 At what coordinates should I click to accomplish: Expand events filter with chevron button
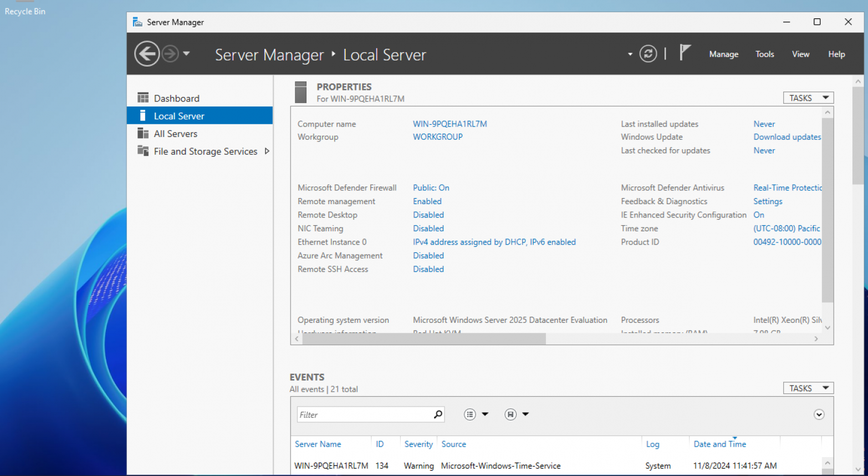[819, 414]
